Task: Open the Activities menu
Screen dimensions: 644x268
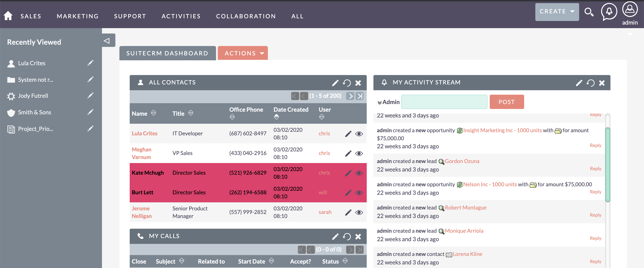Action: [181, 16]
